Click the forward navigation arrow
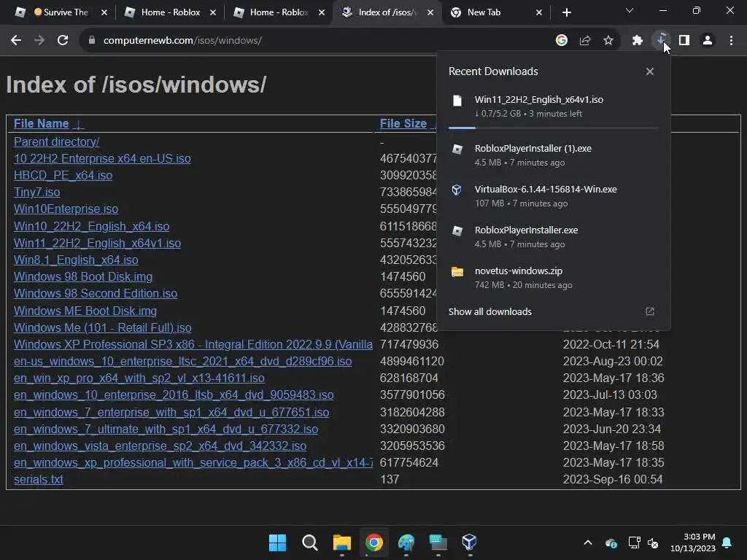This screenshot has height=560, width=747. [39, 41]
